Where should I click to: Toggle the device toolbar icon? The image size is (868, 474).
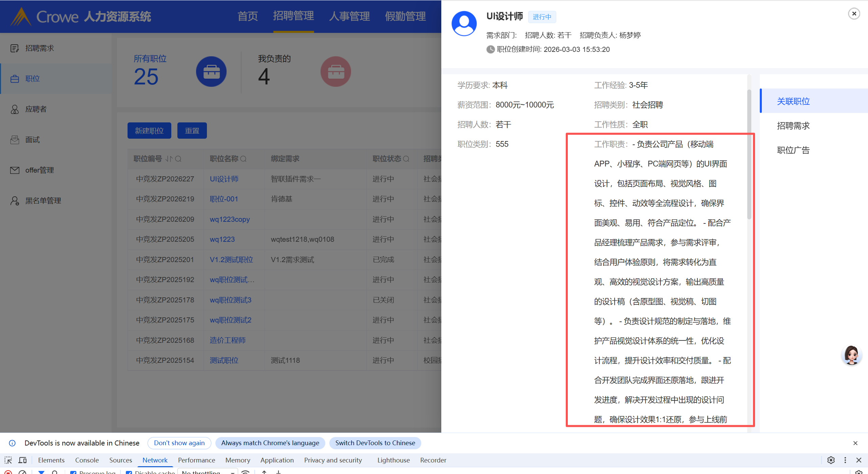click(x=23, y=460)
